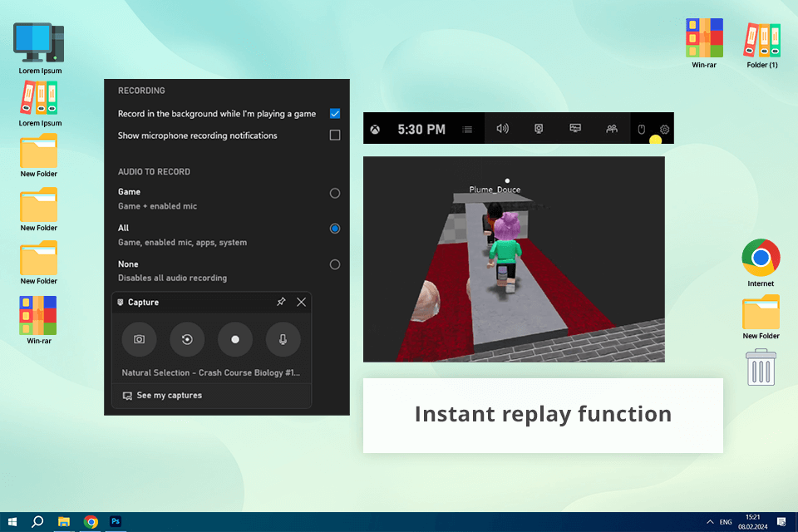Click the Xbox logo in Game Bar

375,130
